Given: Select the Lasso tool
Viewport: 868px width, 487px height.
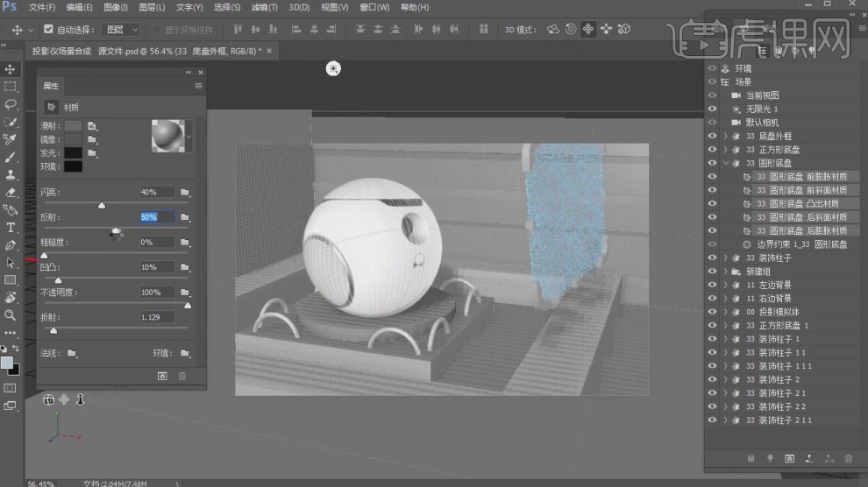Looking at the screenshot, I should [x=10, y=104].
